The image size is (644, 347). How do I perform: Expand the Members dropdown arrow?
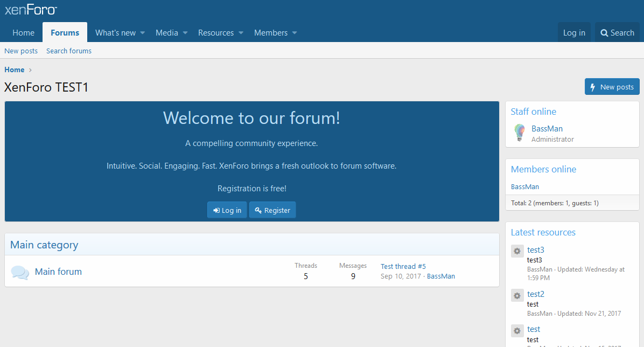(x=295, y=33)
